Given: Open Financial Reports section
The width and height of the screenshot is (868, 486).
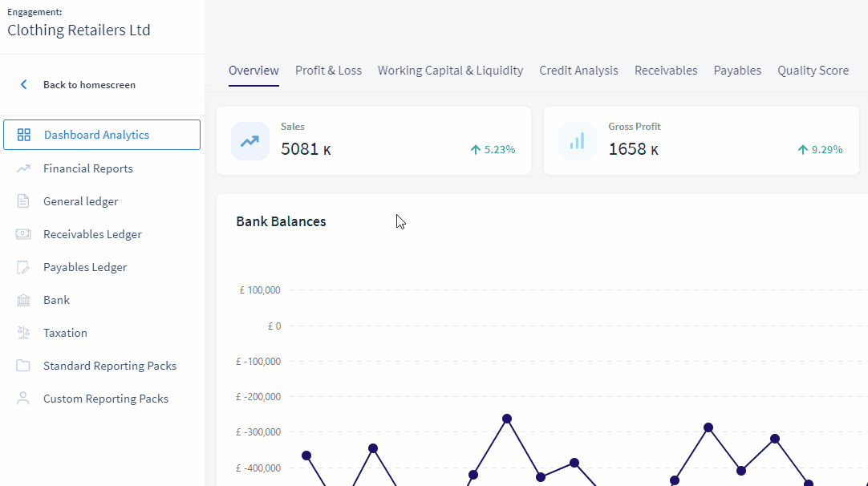Looking at the screenshot, I should click(88, 168).
